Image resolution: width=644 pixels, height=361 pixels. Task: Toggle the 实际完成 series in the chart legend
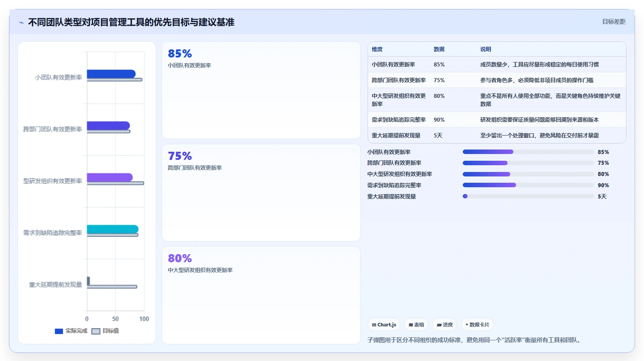[x=71, y=331]
